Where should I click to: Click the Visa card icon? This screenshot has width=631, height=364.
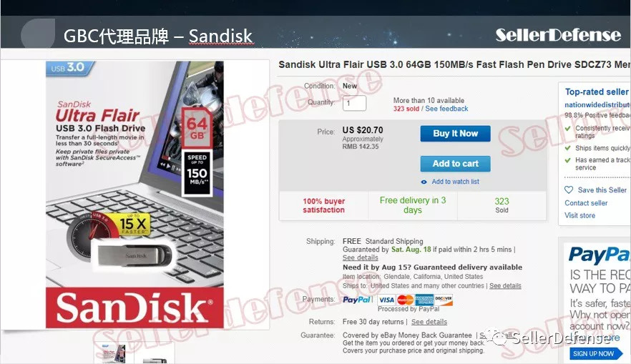point(386,300)
